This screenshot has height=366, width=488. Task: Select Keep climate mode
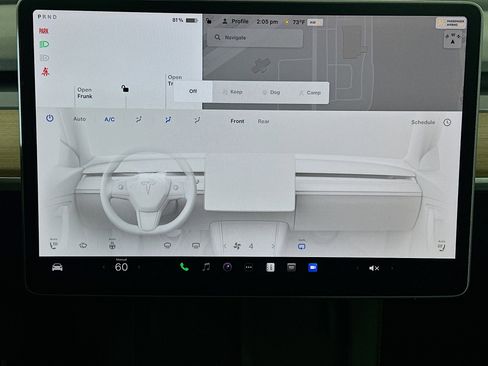point(233,92)
